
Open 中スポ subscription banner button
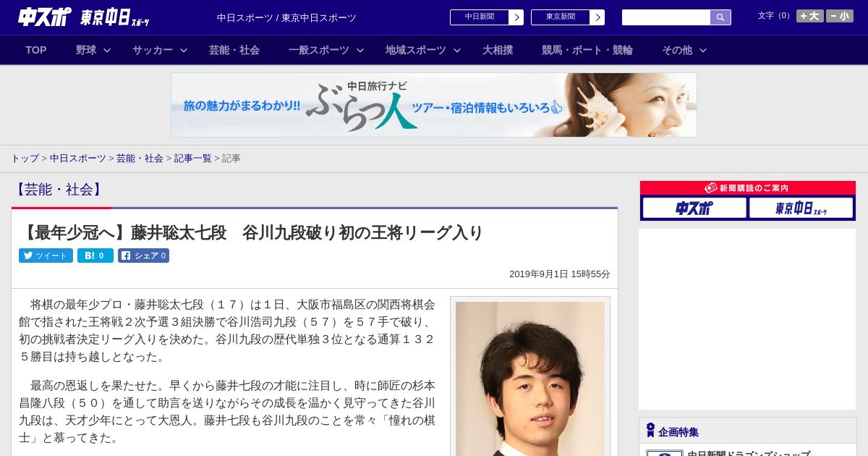click(694, 208)
